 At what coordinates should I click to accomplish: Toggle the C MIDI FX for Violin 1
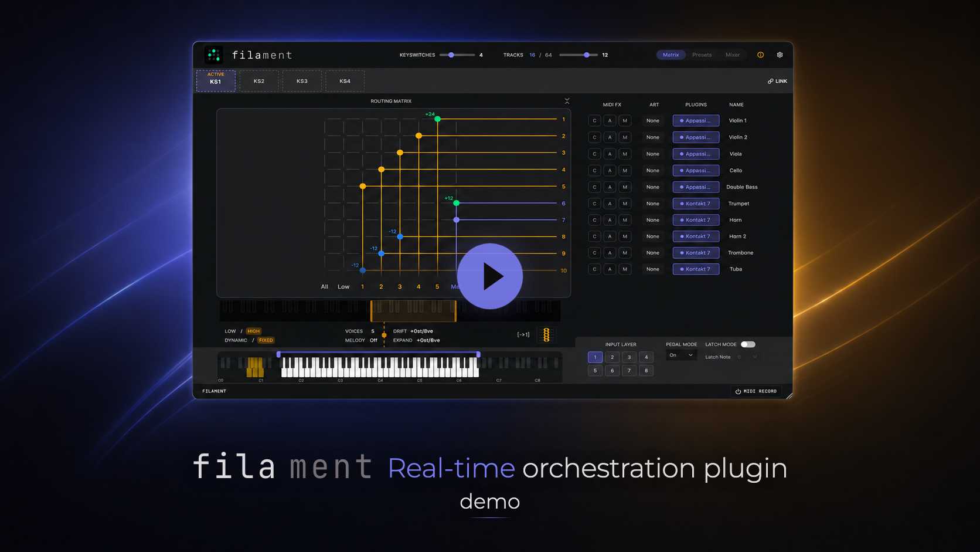594,121
